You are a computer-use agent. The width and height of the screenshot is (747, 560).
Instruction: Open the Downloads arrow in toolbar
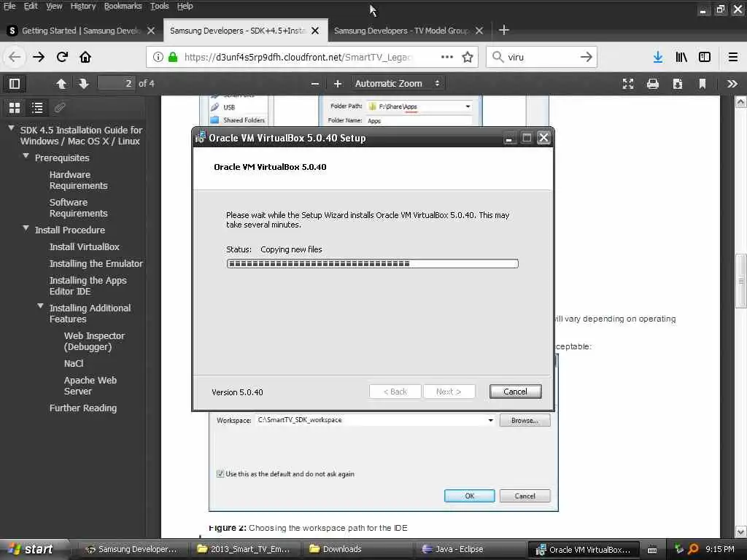point(658,57)
